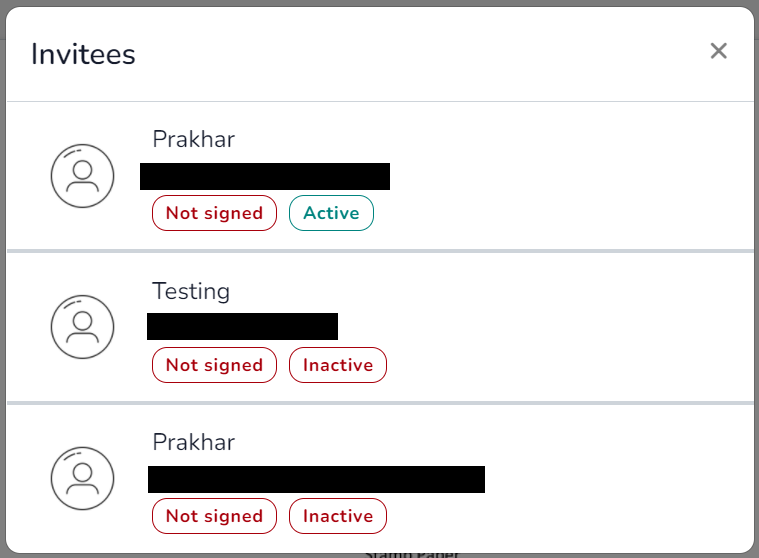The height and width of the screenshot is (558, 759).
Task: Click the Stamp Paper text behind the dialog
Action: click(x=411, y=555)
